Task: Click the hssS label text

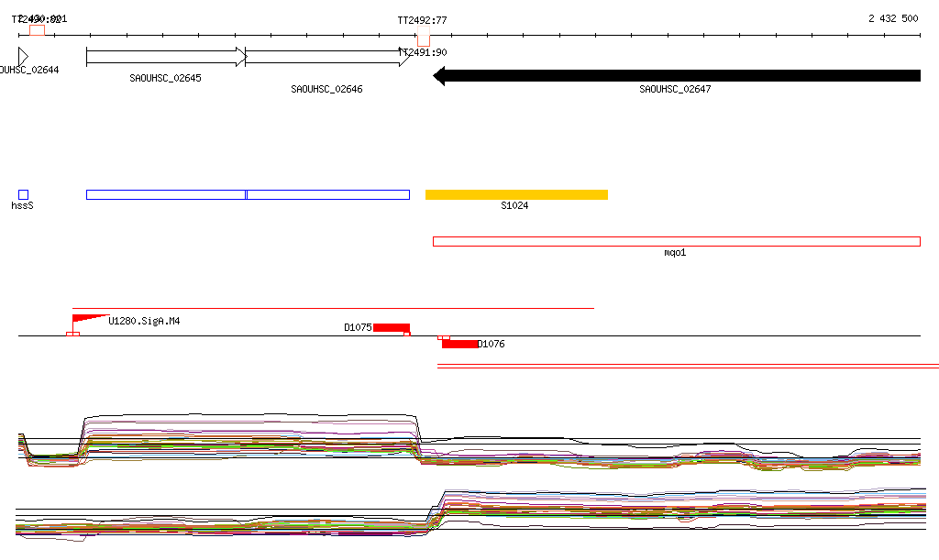Action: point(22,206)
